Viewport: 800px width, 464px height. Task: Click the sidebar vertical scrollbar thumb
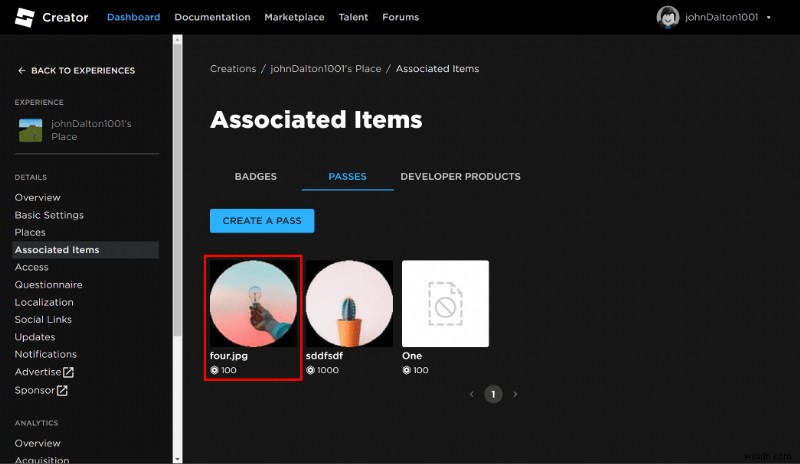[178, 190]
